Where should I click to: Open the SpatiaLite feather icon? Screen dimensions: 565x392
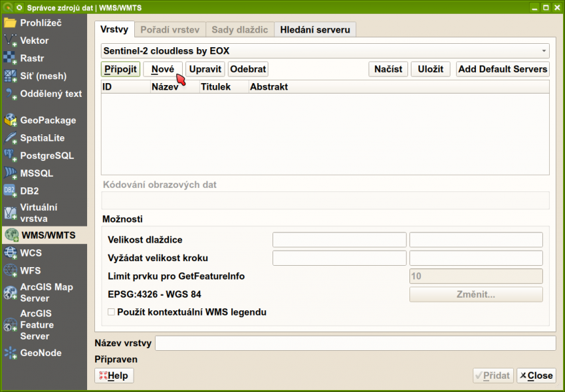(x=10, y=138)
